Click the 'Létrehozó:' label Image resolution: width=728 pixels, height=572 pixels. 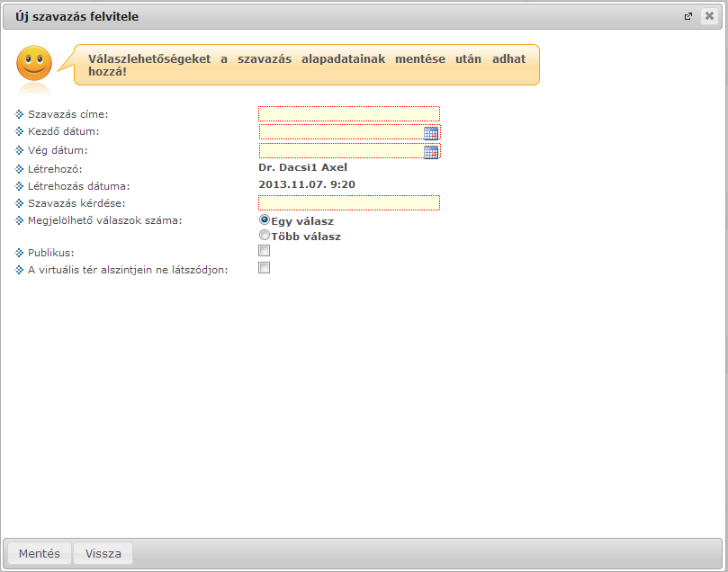point(55,169)
